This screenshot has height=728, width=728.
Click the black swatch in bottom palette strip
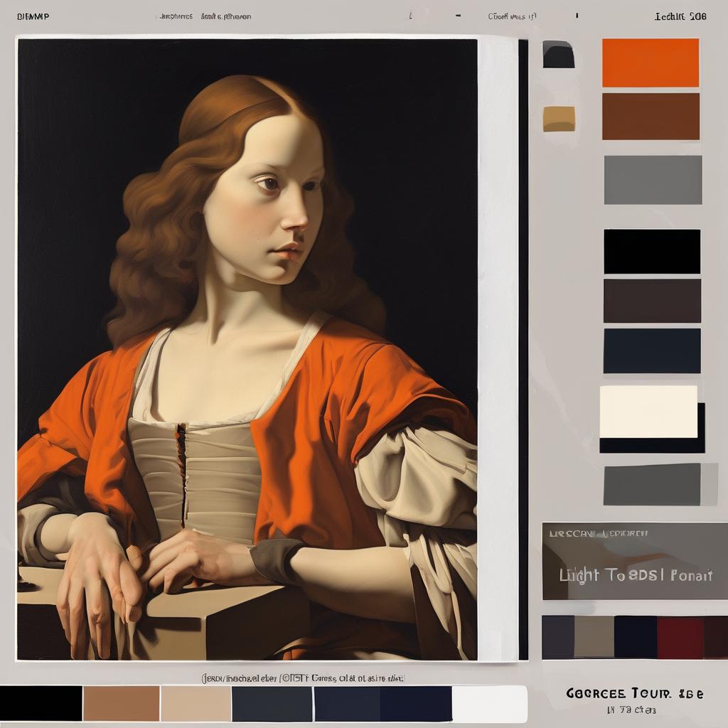pyautogui.click(x=41, y=703)
